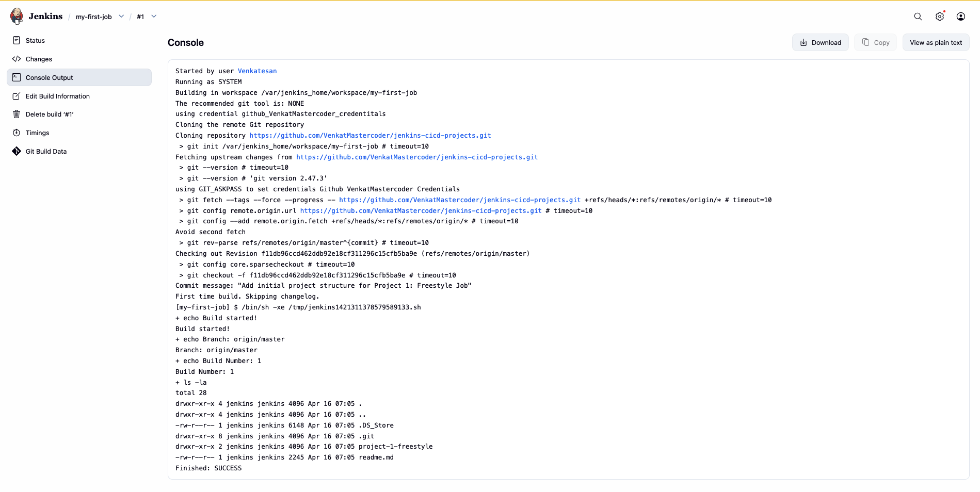This screenshot has height=492, width=980.
Task: Copy the console output
Action: click(x=876, y=42)
